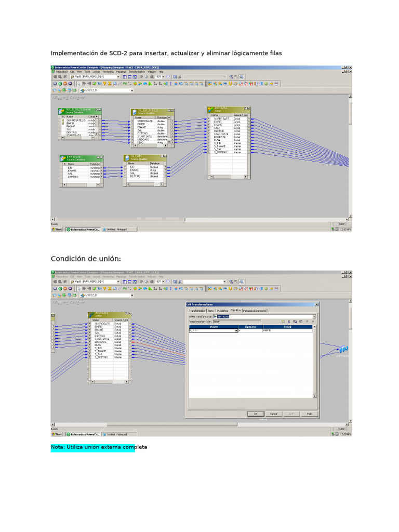Click Cancel in the Edit Transformations dialog
Image resolution: width=399 pixels, height=532 pixels.
[273, 414]
